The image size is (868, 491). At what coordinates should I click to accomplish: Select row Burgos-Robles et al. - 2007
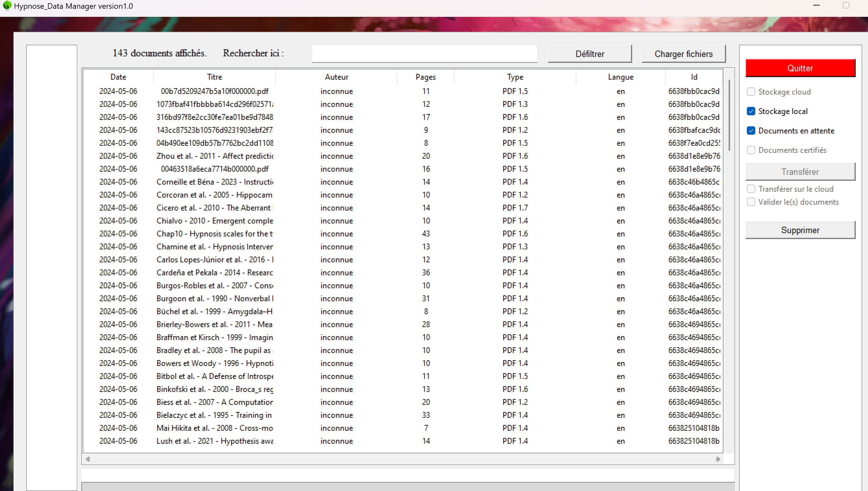(x=403, y=286)
